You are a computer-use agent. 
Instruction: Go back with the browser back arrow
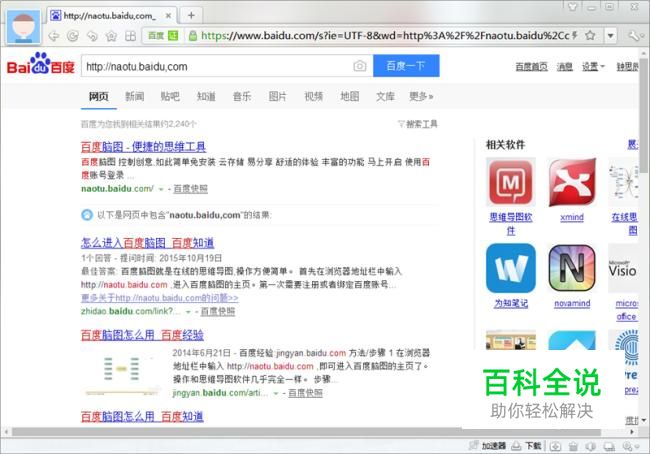coord(53,36)
